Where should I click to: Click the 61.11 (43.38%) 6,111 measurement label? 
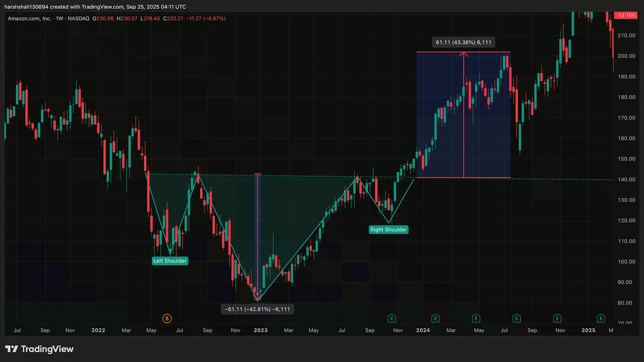(464, 42)
